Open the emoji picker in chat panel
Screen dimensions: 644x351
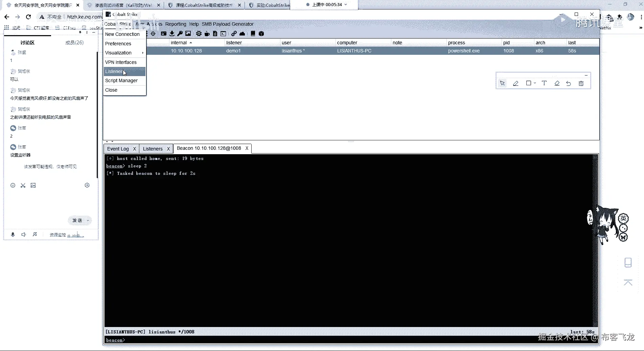[x=13, y=185]
